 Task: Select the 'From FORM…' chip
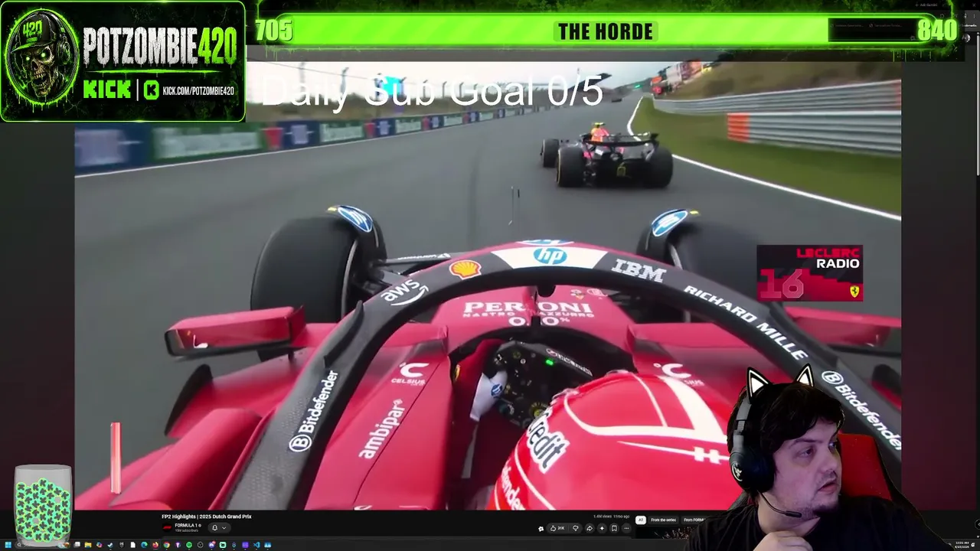(694, 520)
